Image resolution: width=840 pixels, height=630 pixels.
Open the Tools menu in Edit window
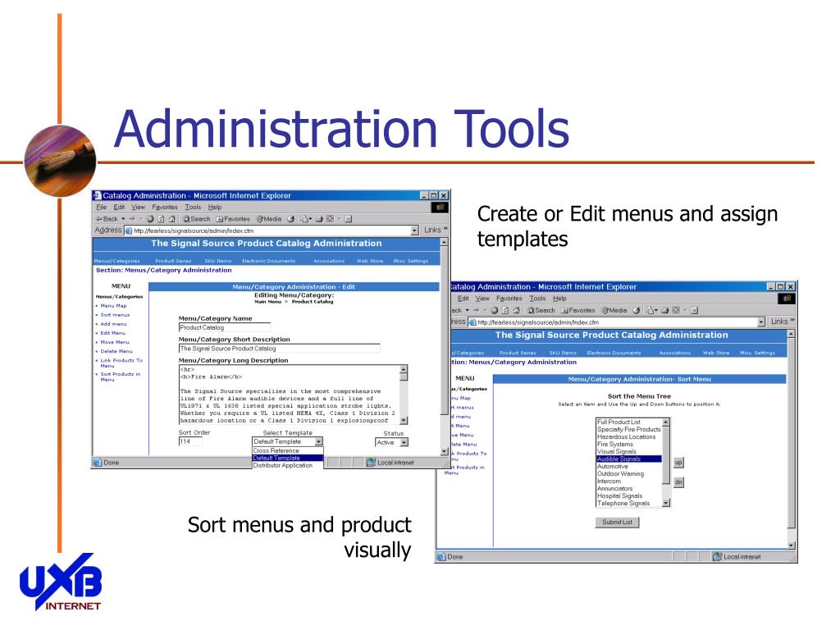pyautogui.click(x=193, y=208)
